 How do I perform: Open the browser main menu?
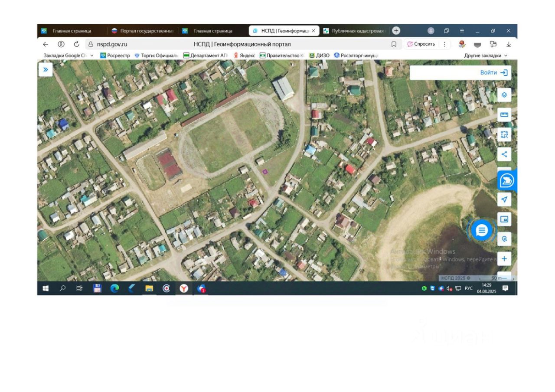(x=462, y=31)
